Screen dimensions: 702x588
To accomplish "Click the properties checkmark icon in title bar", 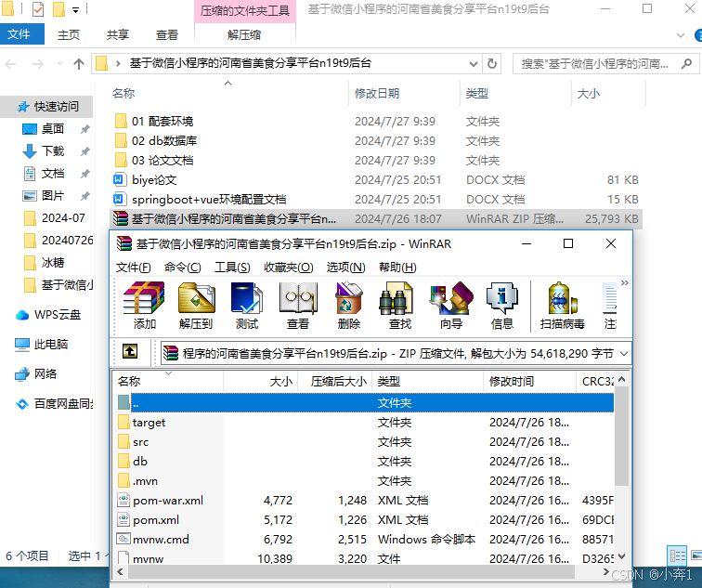I will point(38,9).
